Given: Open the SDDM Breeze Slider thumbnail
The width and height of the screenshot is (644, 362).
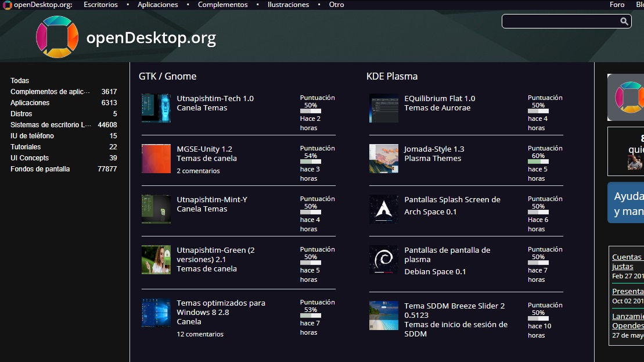Looking at the screenshot, I should 384,316.
